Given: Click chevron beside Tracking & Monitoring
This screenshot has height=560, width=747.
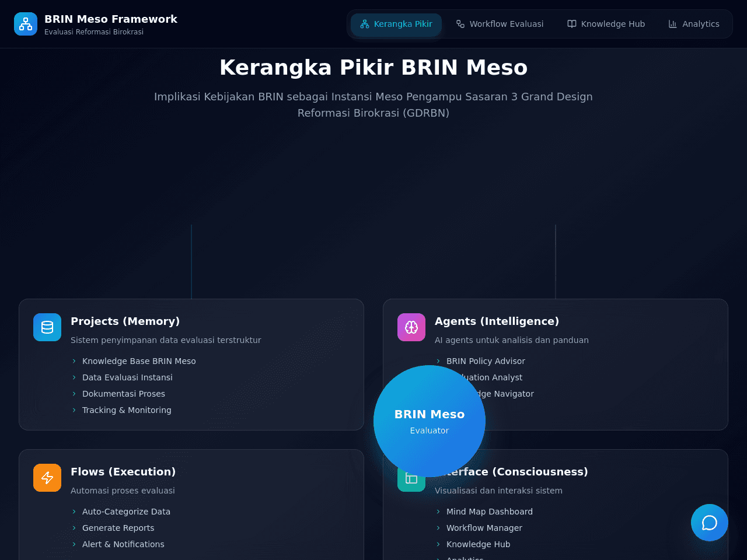Looking at the screenshot, I should [74, 410].
